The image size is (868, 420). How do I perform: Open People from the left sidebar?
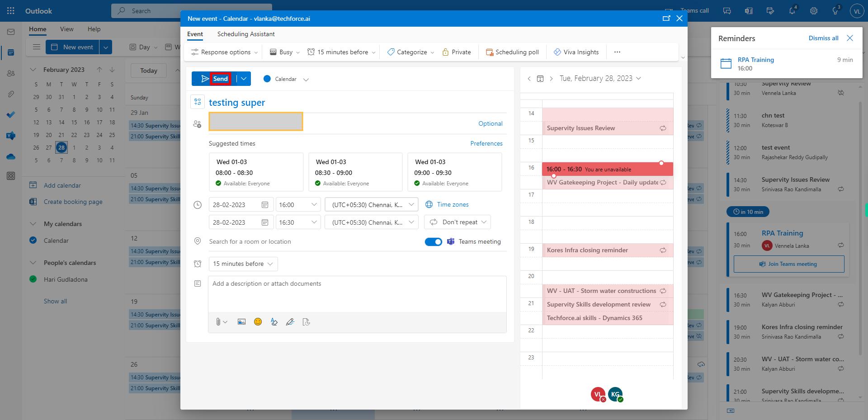coord(11,73)
